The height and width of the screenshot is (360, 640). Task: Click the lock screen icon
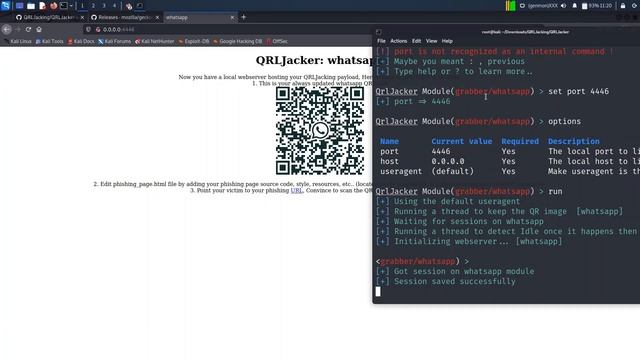tap(623, 6)
